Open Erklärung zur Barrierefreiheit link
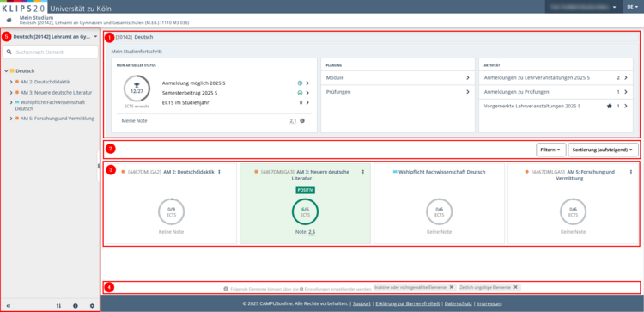 coord(408,303)
